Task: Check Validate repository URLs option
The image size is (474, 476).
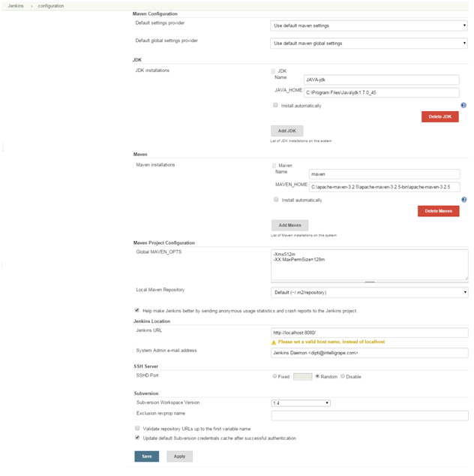Action: point(137,428)
